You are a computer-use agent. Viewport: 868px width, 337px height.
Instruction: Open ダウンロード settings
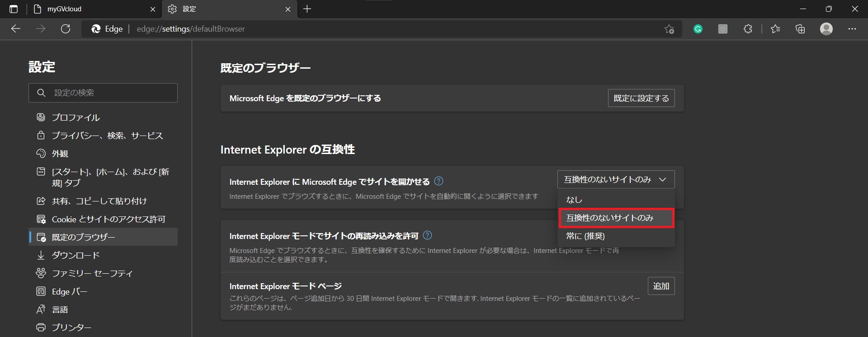tap(103, 255)
